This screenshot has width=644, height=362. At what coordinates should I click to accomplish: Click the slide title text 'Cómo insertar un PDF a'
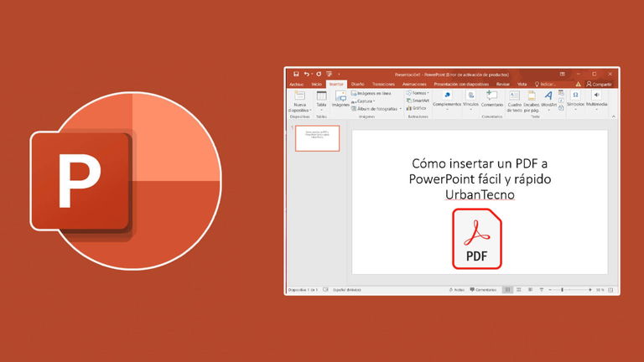(x=480, y=163)
